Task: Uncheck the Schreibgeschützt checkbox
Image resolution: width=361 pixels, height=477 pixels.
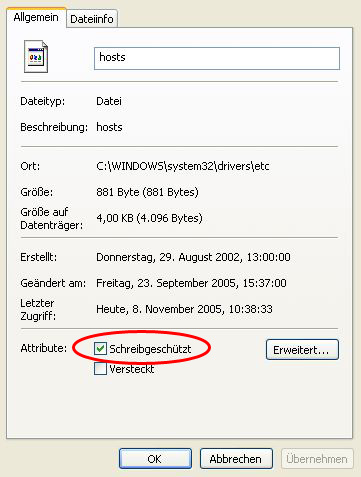Action: pyautogui.click(x=100, y=349)
